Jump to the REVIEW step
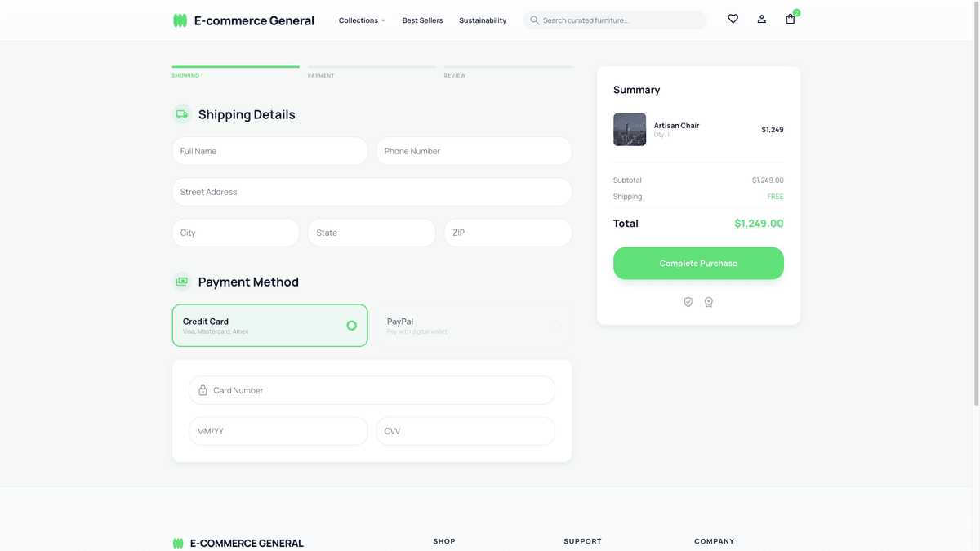 point(455,75)
